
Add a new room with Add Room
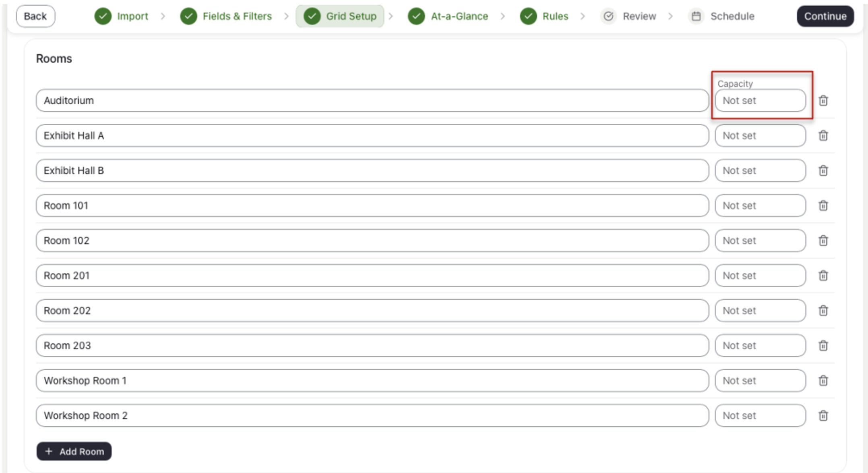tap(74, 451)
